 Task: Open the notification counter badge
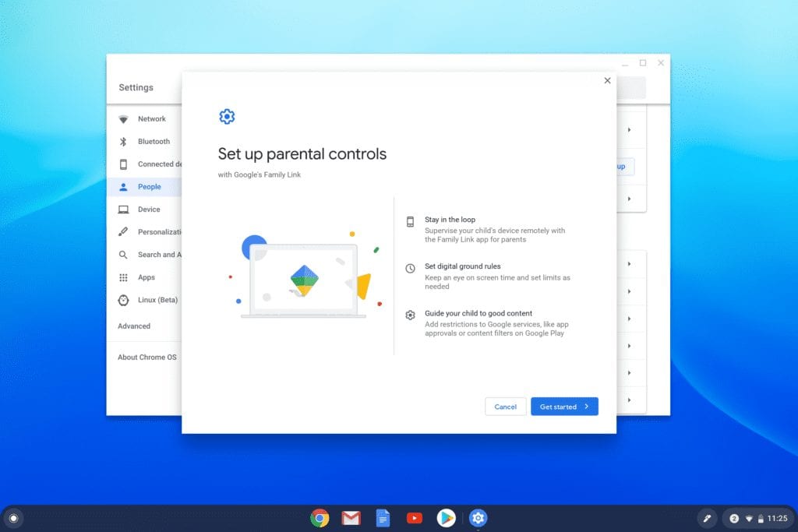[734, 519]
